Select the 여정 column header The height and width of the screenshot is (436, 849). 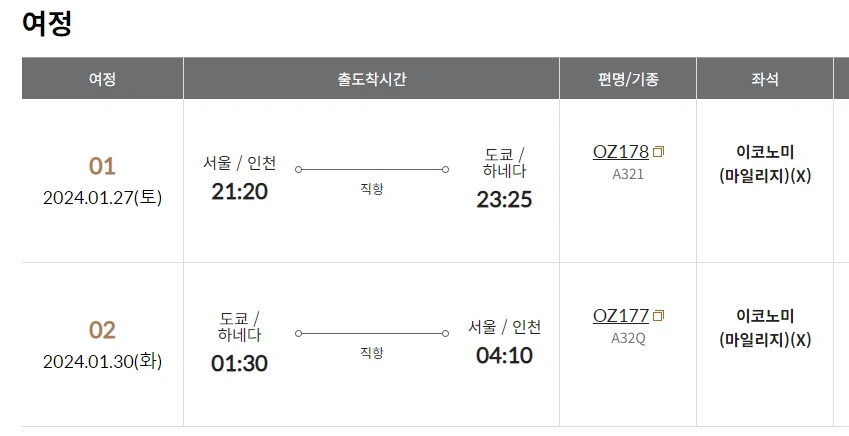pos(102,79)
